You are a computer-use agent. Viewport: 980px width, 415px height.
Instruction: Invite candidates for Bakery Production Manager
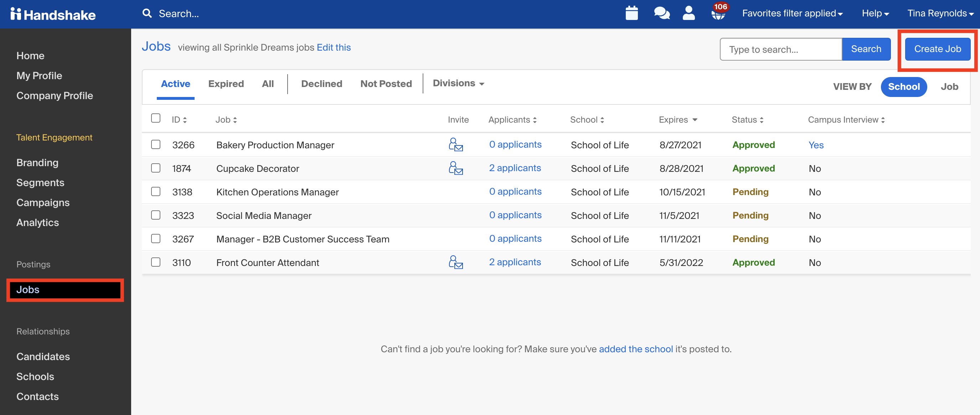pos(456,145)
